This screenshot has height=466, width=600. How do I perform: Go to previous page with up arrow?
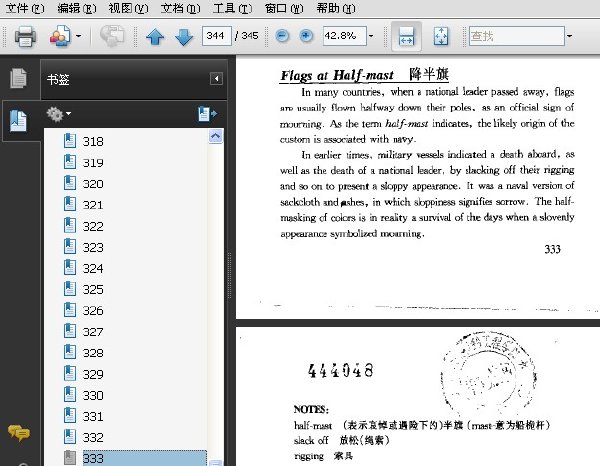click(155, 37)
